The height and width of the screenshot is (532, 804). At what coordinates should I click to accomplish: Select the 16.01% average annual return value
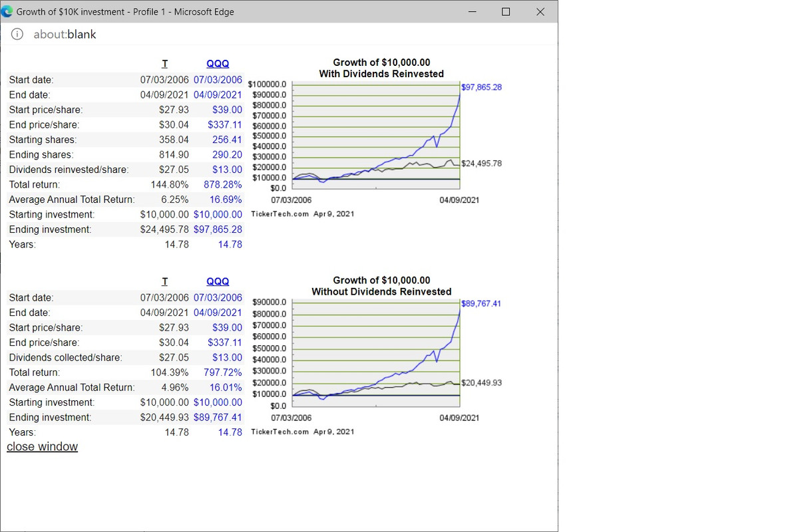226,388
